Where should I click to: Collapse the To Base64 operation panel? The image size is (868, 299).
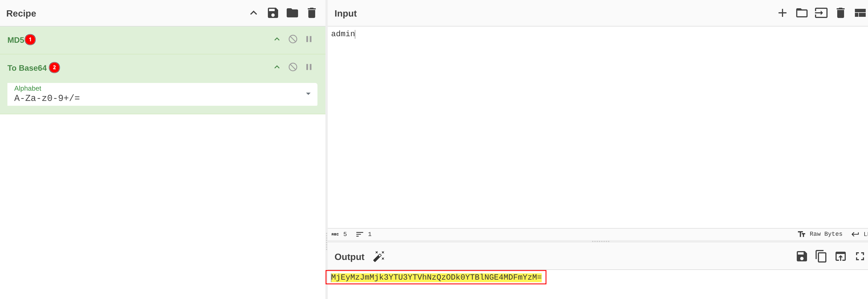277,68
